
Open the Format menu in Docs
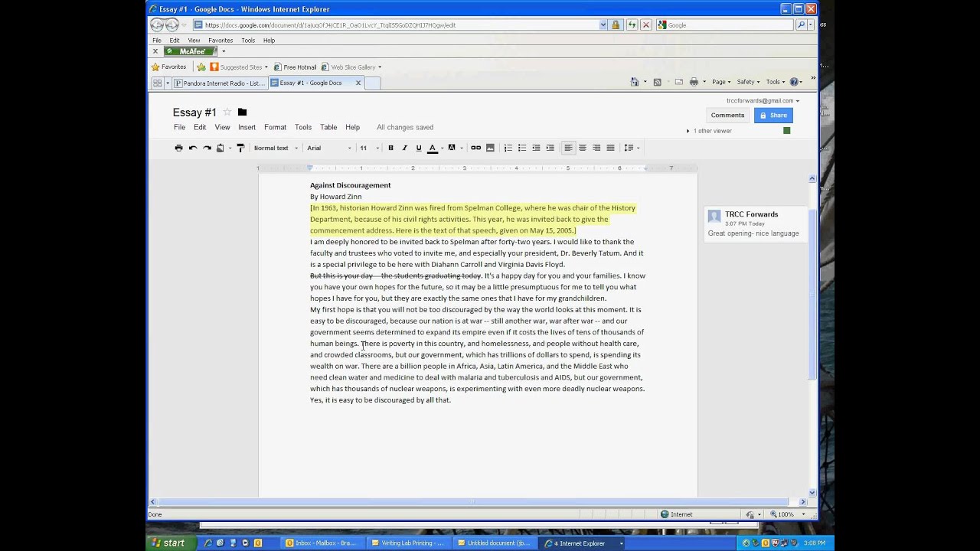click(275, 127)
